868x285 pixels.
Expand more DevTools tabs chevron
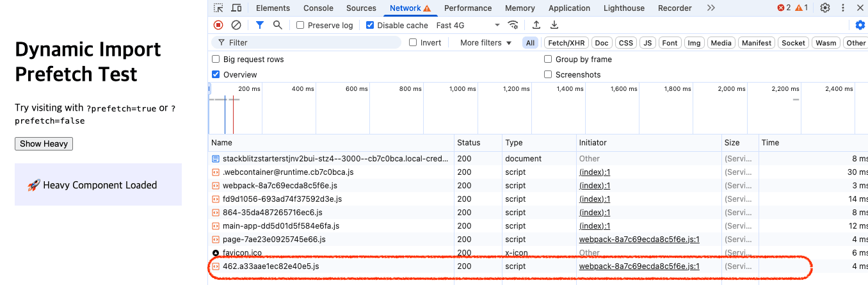tap(711, 8)
